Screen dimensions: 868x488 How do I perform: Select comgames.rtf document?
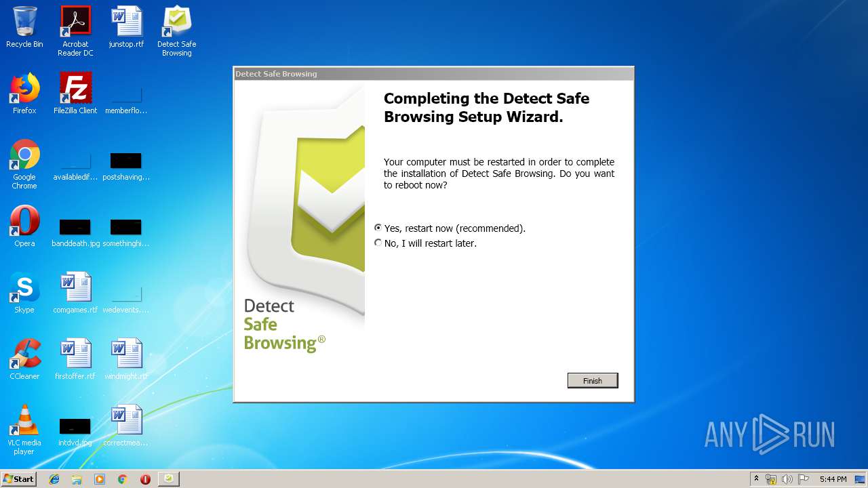click(x=75, y=293)
